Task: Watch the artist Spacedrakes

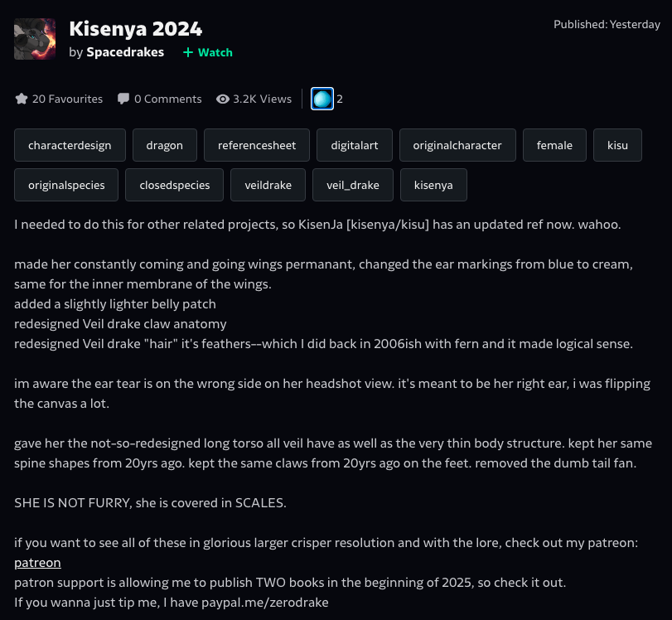Action: 208,52
